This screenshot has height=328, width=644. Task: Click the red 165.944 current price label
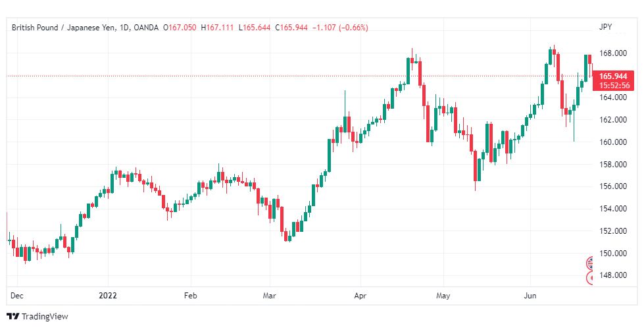tap(614, 76)
